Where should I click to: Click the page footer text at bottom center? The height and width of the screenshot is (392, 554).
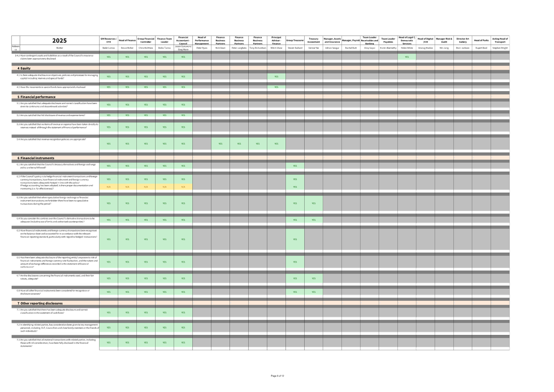pos(277,376)
